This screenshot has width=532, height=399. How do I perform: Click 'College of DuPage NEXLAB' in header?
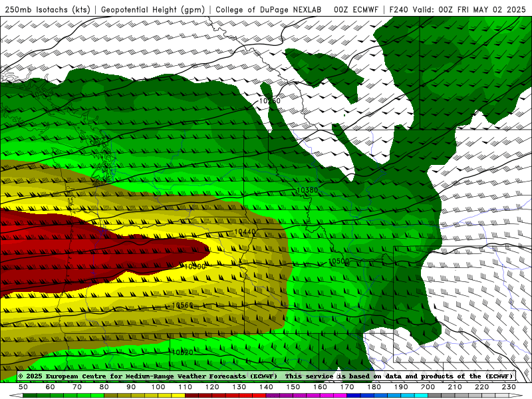click(269, 9)
